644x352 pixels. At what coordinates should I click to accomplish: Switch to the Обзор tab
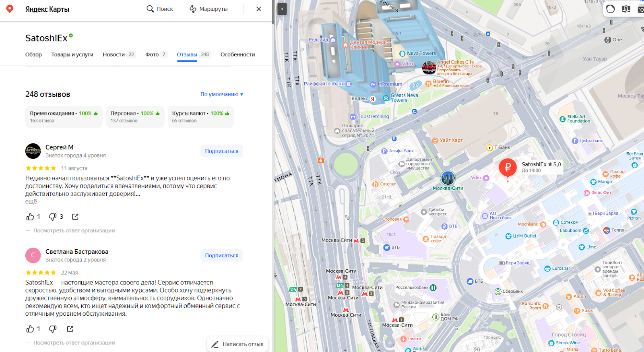click(x=33, y=54)
